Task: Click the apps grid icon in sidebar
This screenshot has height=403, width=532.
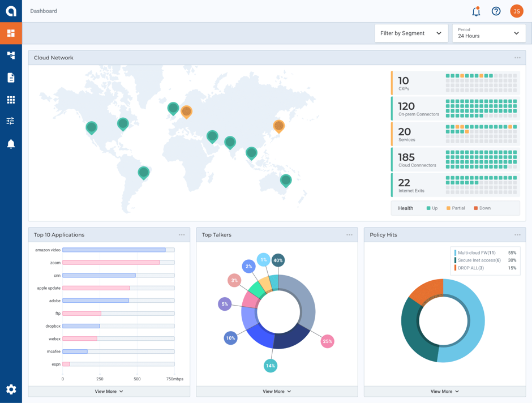Action: coord(11,100)
